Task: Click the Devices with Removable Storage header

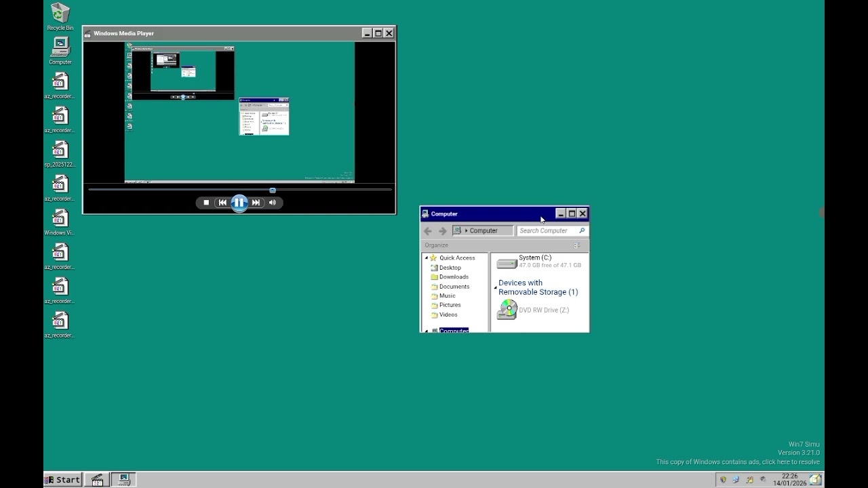Action: tap(538, 287)
